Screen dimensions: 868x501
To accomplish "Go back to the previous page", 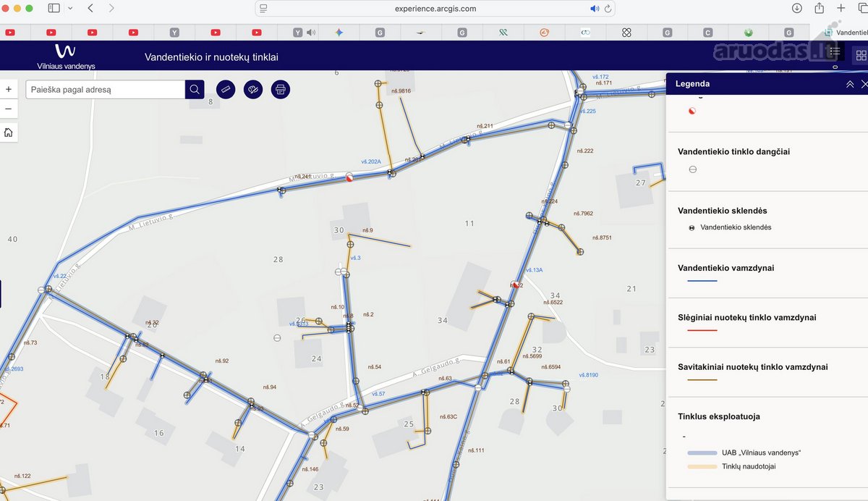I will (x=90, y=8).
